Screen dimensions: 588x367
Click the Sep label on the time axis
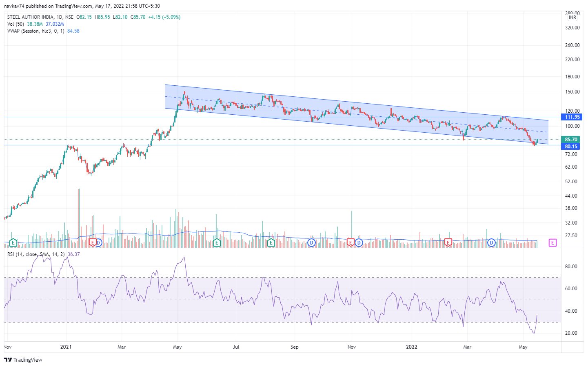[x=294, y=347]
